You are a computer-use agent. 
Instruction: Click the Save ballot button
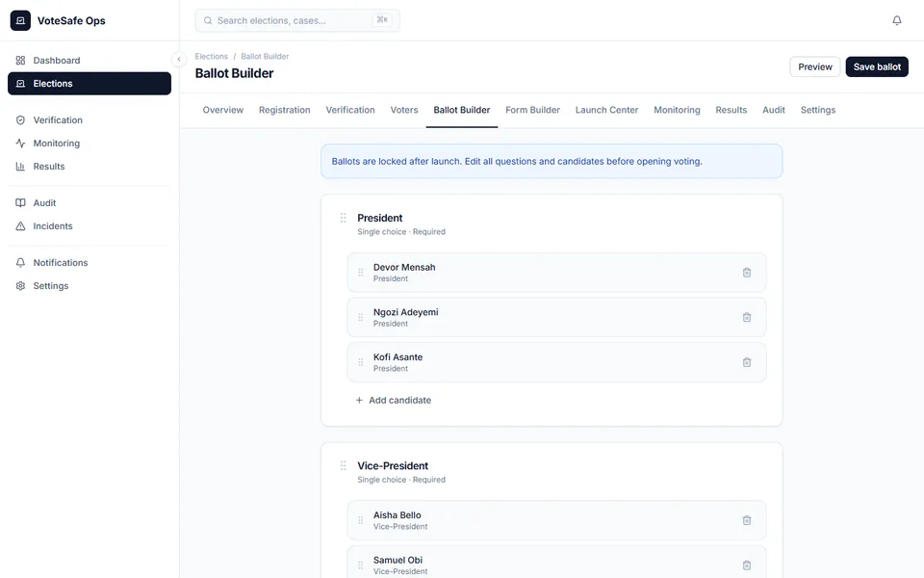tap(876, 66)
